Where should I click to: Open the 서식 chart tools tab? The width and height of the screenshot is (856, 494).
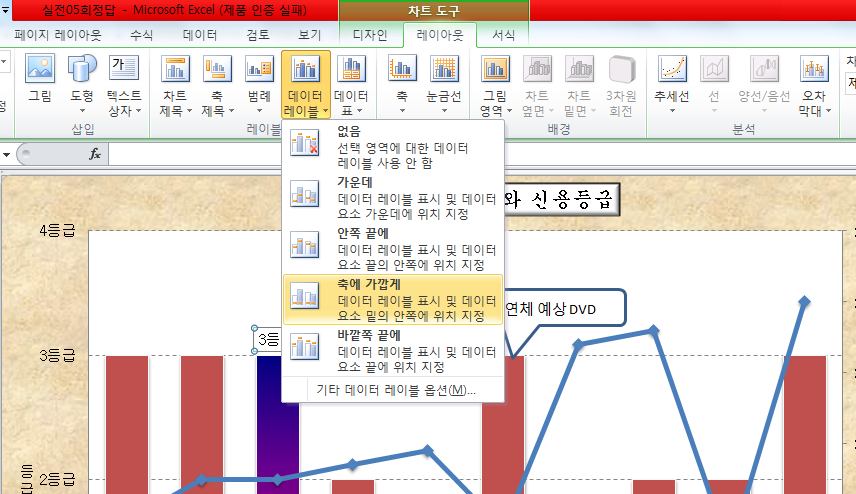point(503,35)
